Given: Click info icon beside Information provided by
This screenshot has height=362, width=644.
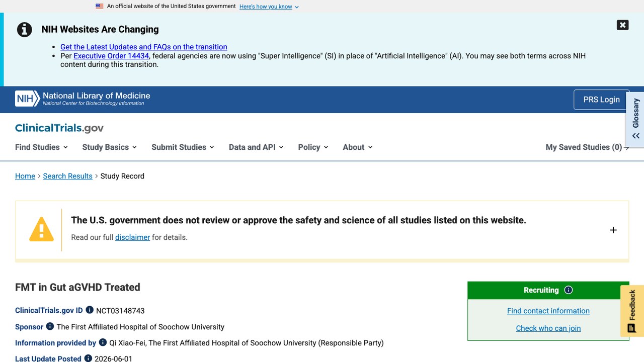Looking at the screenshot, I should tap(103, 342).
